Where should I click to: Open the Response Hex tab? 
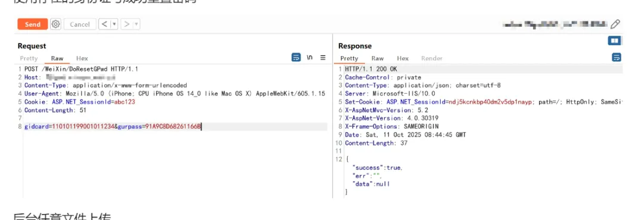tap(402, 58)
